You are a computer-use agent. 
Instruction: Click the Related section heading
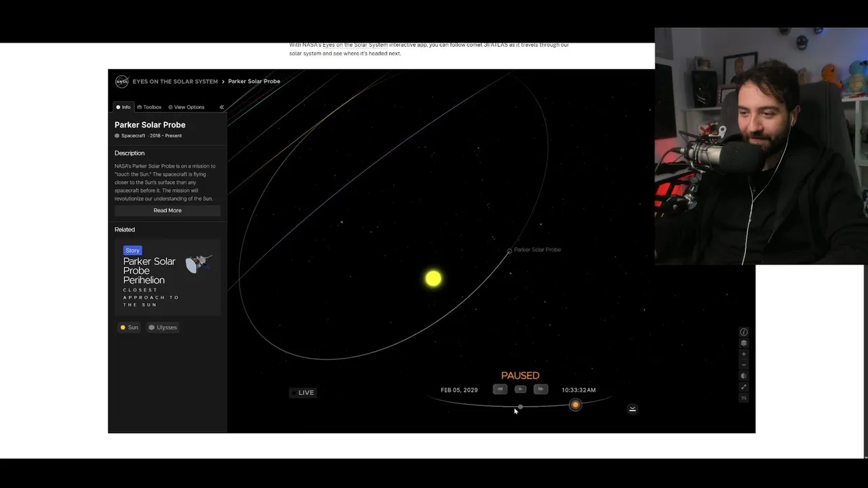click(x=125, y=230)
